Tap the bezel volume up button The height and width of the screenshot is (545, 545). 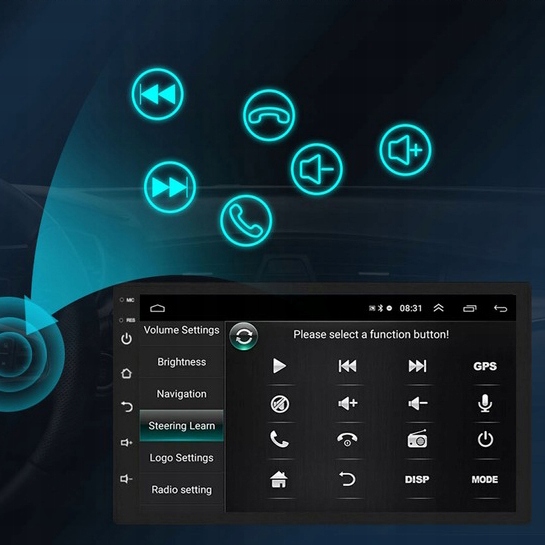(x=126, y=442)
